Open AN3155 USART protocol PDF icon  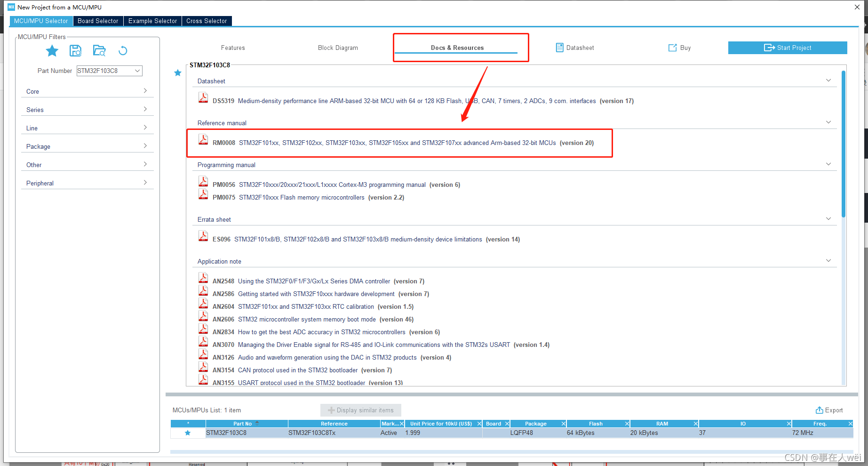pyautogui.click(x=203, y=379)
